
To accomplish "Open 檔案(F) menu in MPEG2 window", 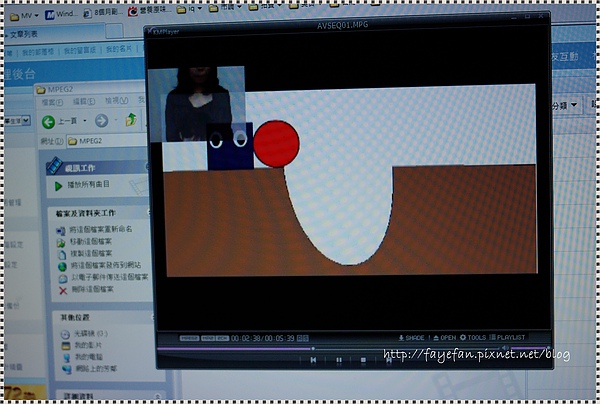I will click(x=52, y=102).
